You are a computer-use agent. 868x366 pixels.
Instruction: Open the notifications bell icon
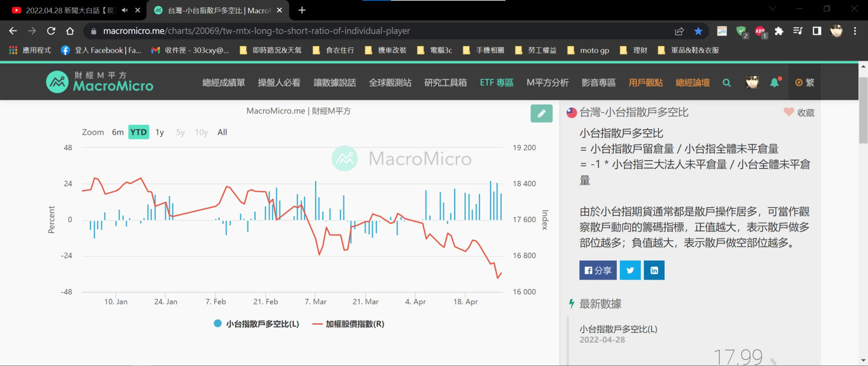[x=775, y=83]
